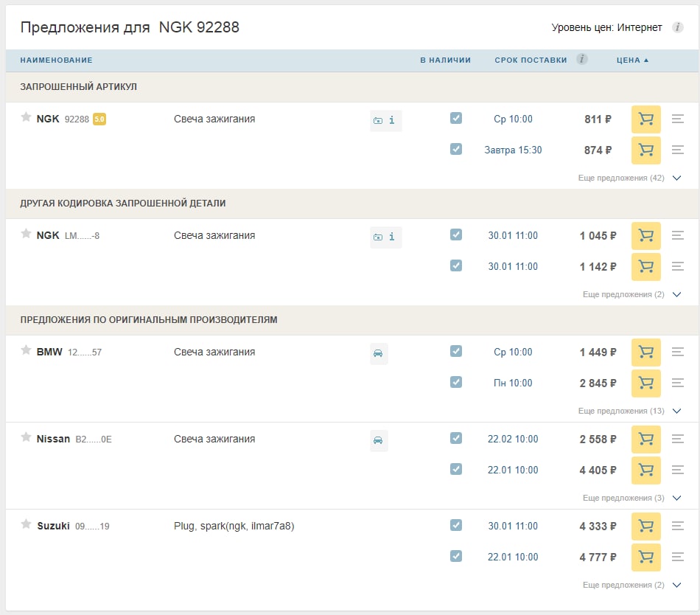Add BMW spark plug at 2 845 ₽ to cart
The width and height of the screenshot is (700, 615).
pyautogui.click(x=645, y=383)
